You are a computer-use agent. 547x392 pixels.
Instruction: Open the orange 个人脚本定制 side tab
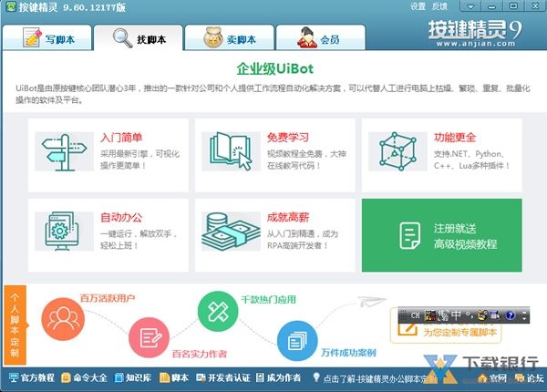pos(15,325)
